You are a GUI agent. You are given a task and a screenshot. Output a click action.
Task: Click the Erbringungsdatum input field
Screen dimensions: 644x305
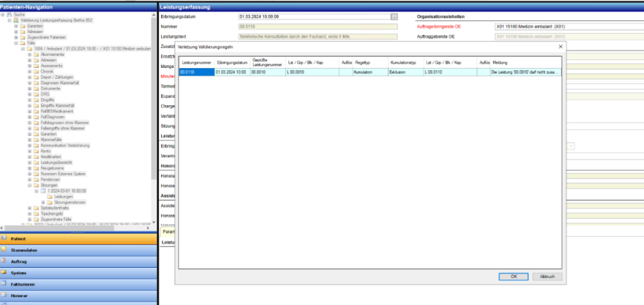[x=315, y=17]
